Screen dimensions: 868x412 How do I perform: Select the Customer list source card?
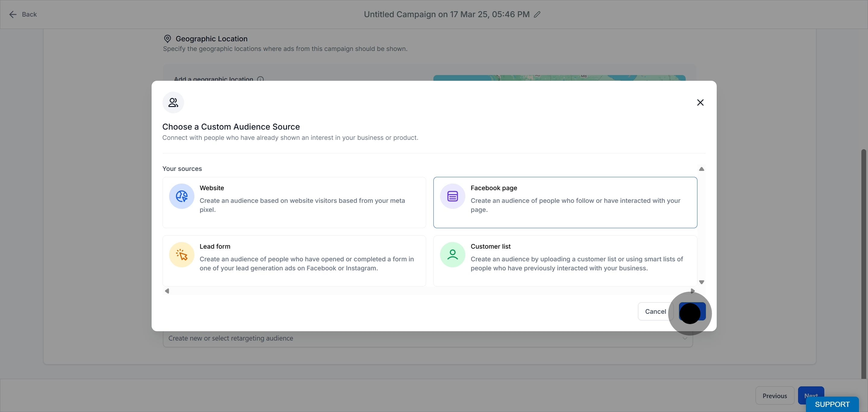tap(565, 261)
